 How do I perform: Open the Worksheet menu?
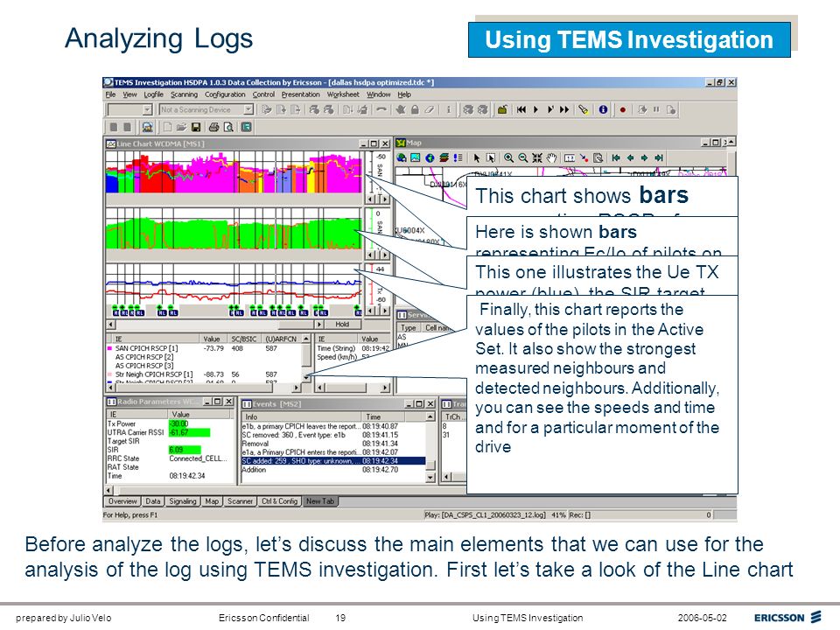pos(343,94)
